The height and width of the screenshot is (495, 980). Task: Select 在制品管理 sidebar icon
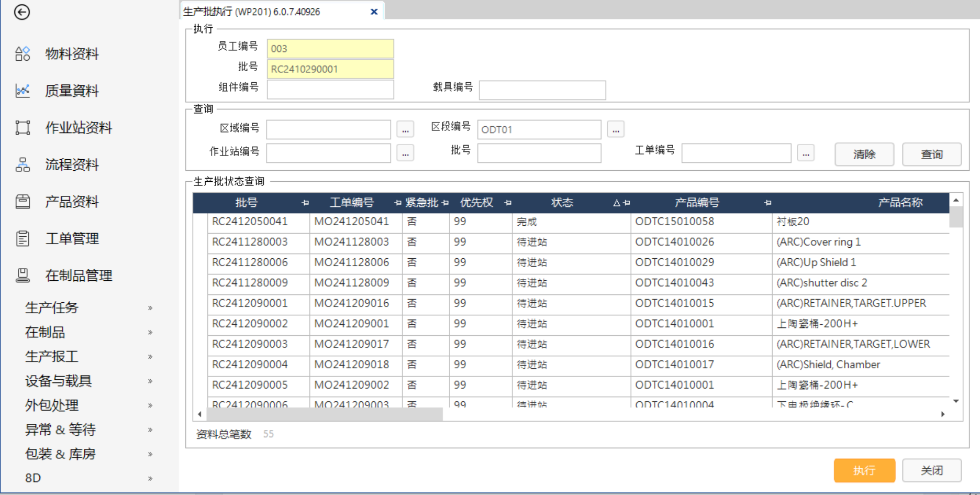[x=23, y=276]
